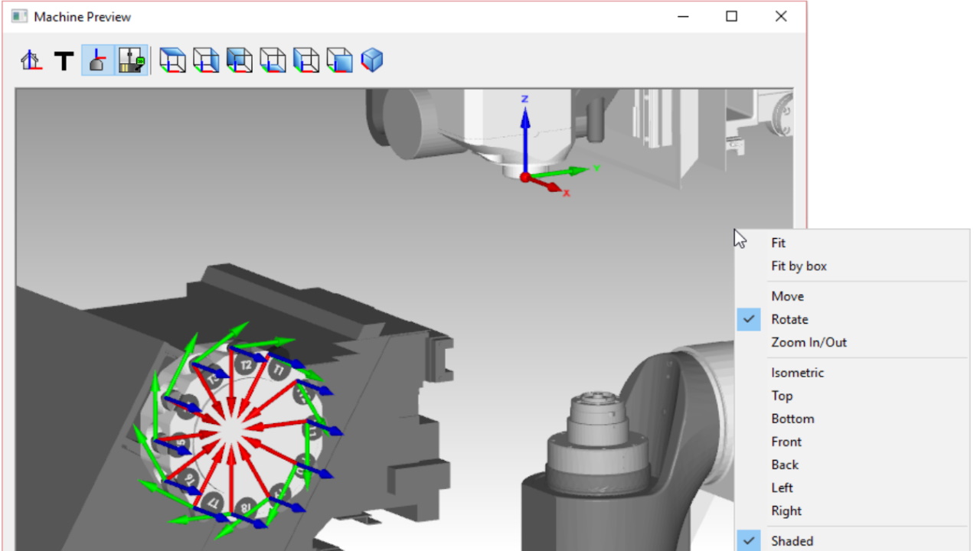The image size is (980, 551).
Task: Select Move in the context menu
Action: (787, 297)
